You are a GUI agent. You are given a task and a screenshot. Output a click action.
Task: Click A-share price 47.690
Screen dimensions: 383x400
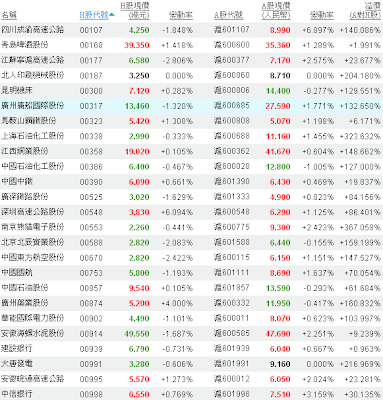[x=278, y=333]
